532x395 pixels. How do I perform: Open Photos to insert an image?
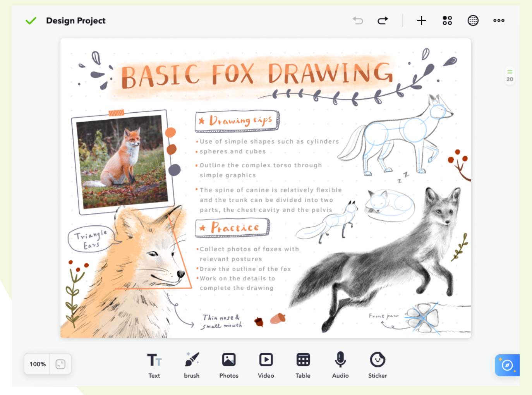(229, 365)
